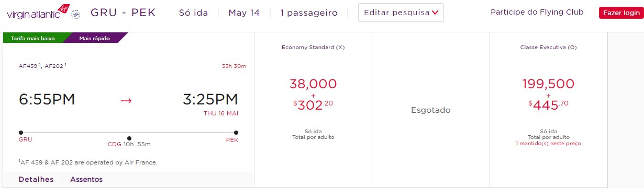Viewport: 644px width, 188px height.
Task: Click the red chevron beside Editar pesquisa
Action: point(435,13)
